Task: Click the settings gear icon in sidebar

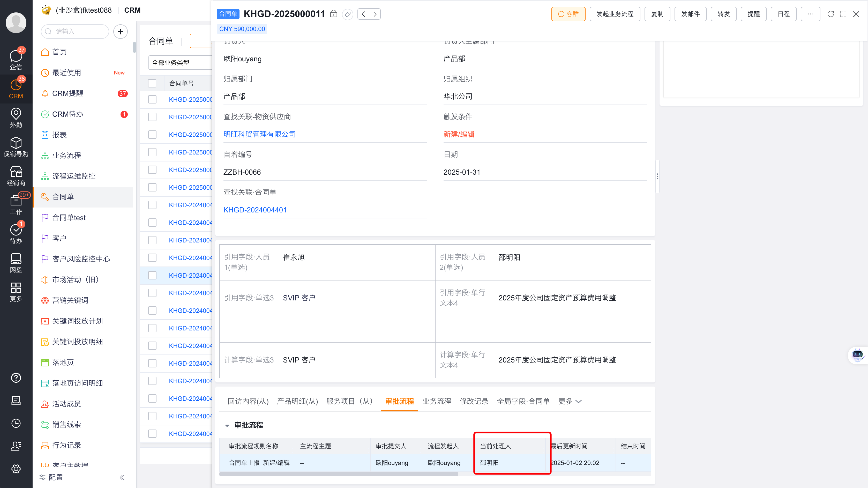Action: click(x=16, y=469)
